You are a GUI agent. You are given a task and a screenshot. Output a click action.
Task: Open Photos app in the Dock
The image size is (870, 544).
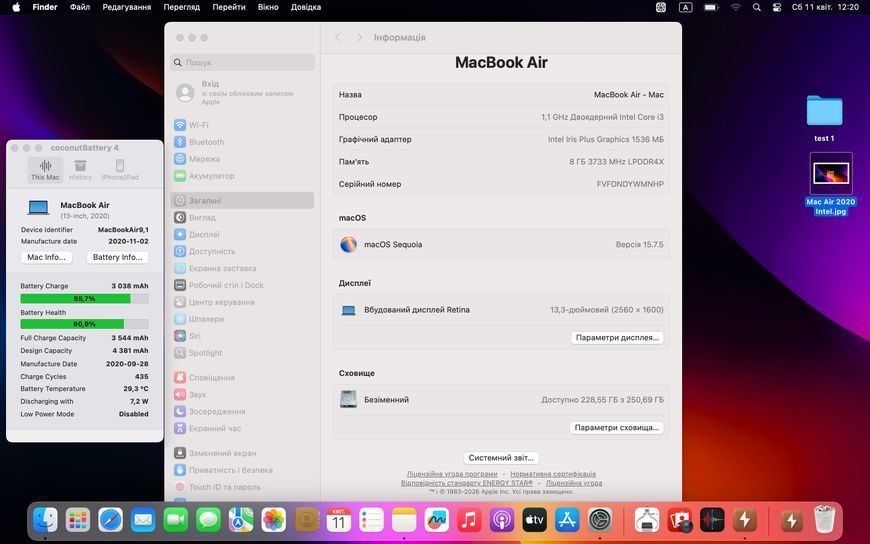pos(274,520)
